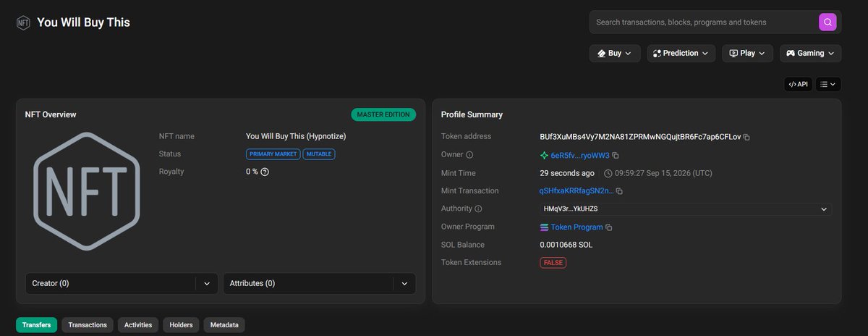Click the info icon next to Owner
The width and height of the screenshot is (868, 336).
(x=469, y=155)
